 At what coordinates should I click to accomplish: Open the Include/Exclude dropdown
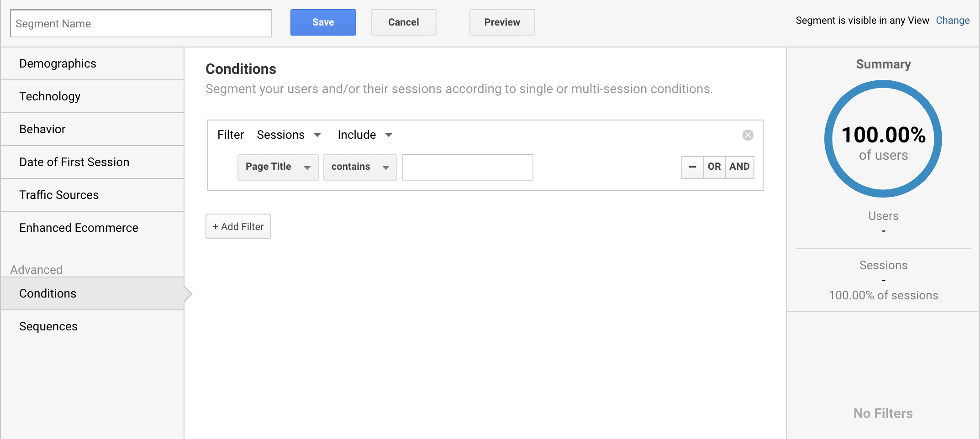[x=364, y=135]
